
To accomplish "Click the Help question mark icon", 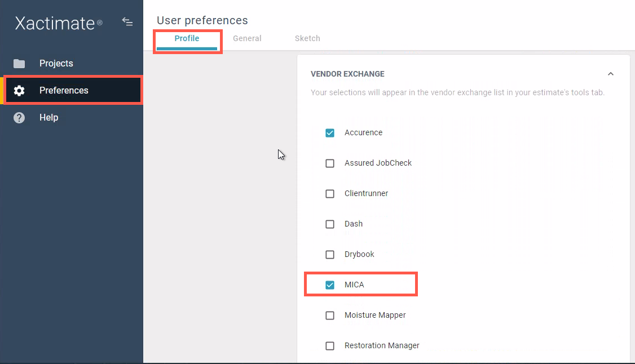I will [19, 118].
